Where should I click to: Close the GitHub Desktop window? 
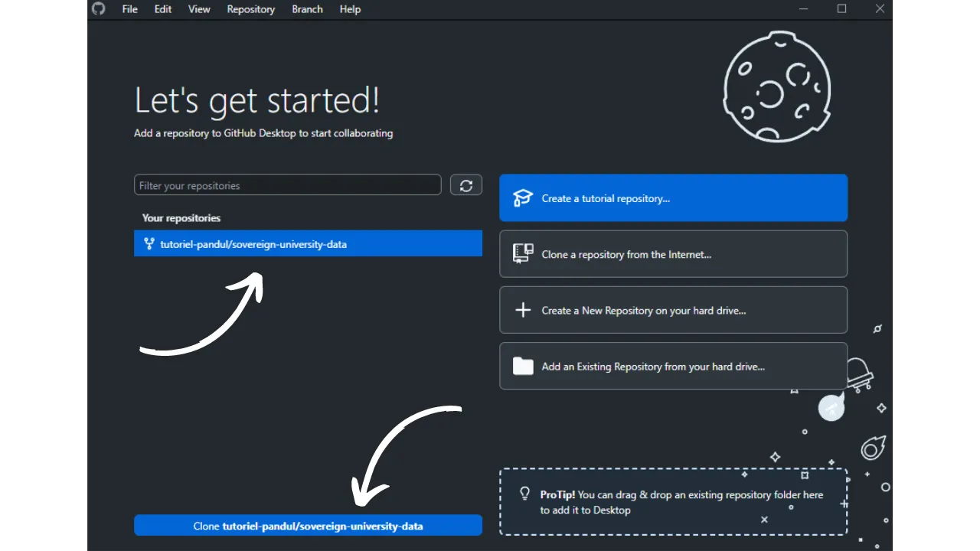880,9
